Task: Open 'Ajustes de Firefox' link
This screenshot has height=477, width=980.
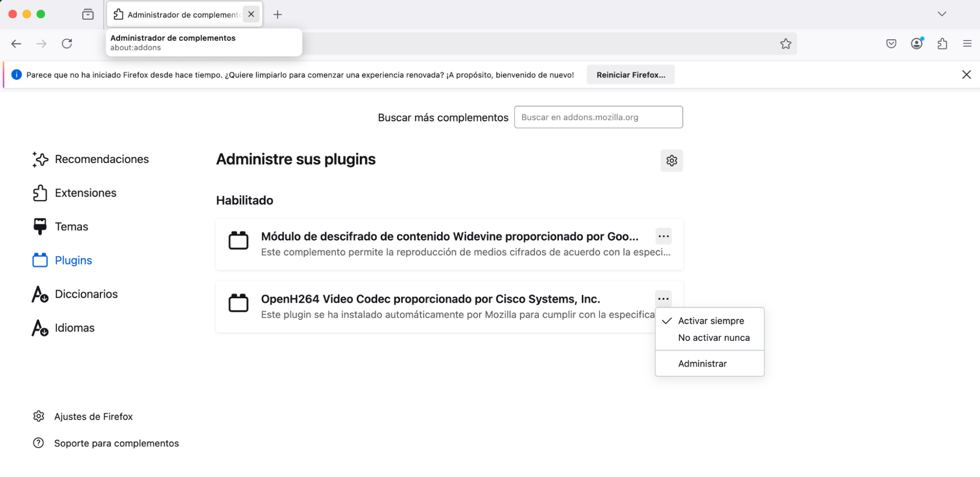Action: (x=93, y=416)
